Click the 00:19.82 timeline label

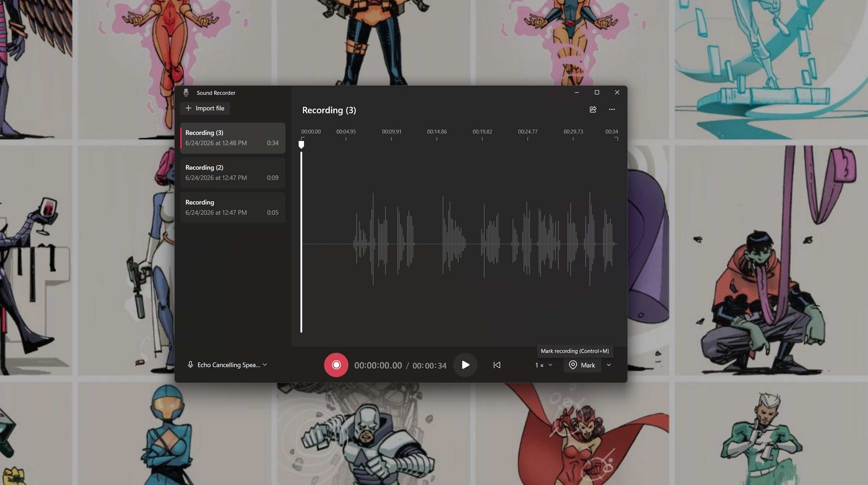pos(482,132)
